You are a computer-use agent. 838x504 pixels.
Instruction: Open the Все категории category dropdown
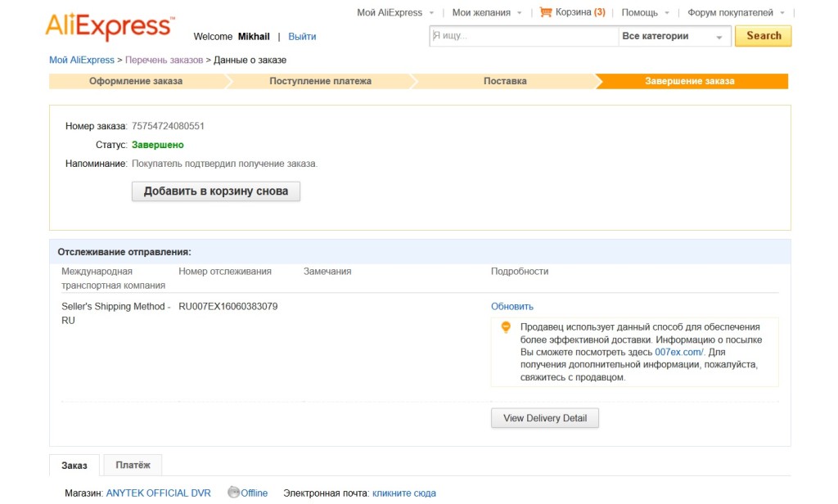(674, 36)
